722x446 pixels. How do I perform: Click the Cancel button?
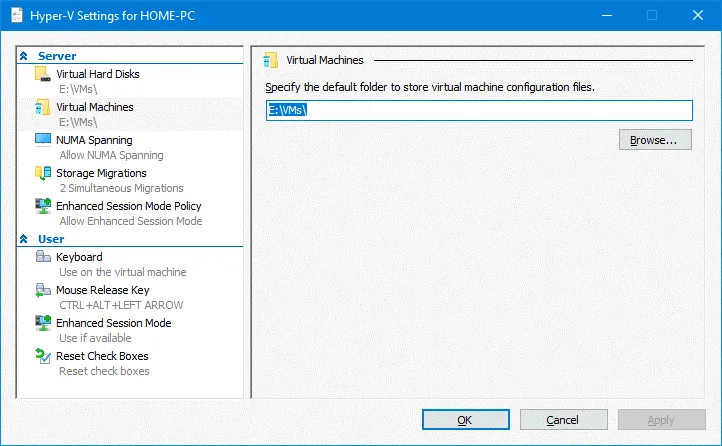point(562,420)
